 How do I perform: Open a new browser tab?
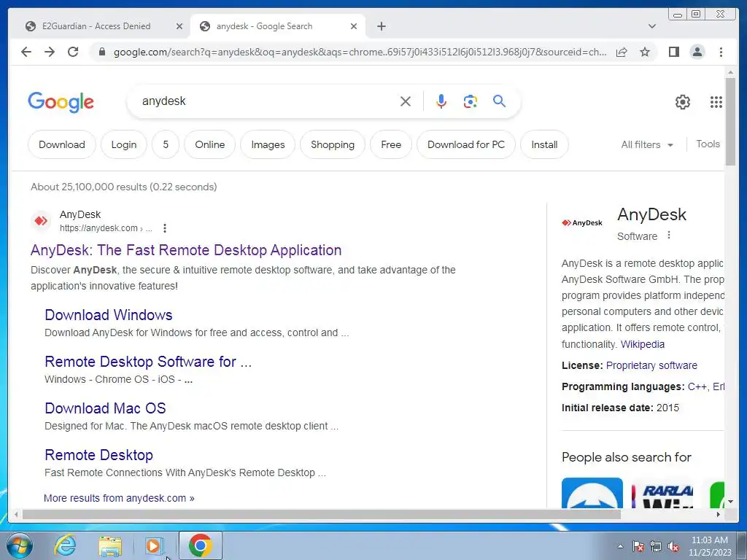381,26
